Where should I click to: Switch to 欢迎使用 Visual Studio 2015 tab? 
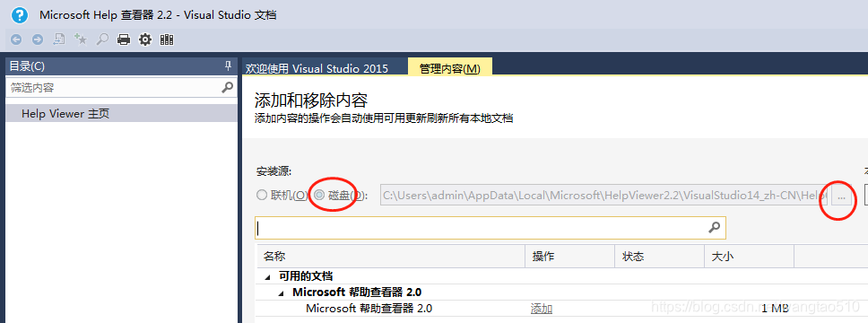coord(317,69)
